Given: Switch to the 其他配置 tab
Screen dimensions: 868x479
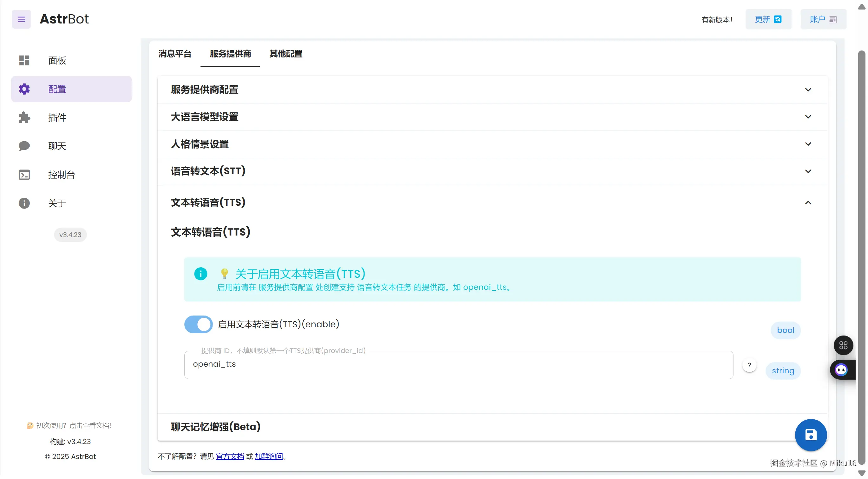Looking at the screenshot, I should tap(286, 54).
